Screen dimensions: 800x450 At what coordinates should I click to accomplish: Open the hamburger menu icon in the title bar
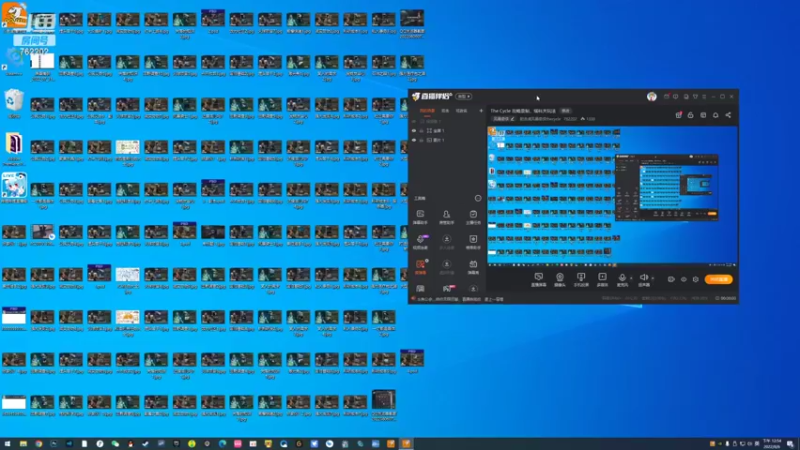coord(704,96)
